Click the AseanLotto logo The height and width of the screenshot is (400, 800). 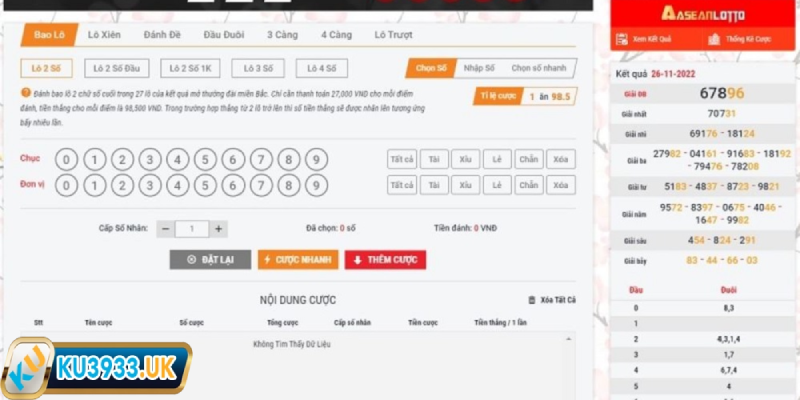click(703, 14)
